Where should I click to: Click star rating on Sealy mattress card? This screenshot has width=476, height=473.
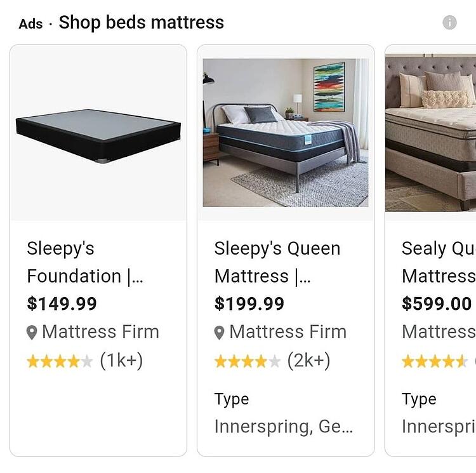pyautogui.click(x=435, y=362)
